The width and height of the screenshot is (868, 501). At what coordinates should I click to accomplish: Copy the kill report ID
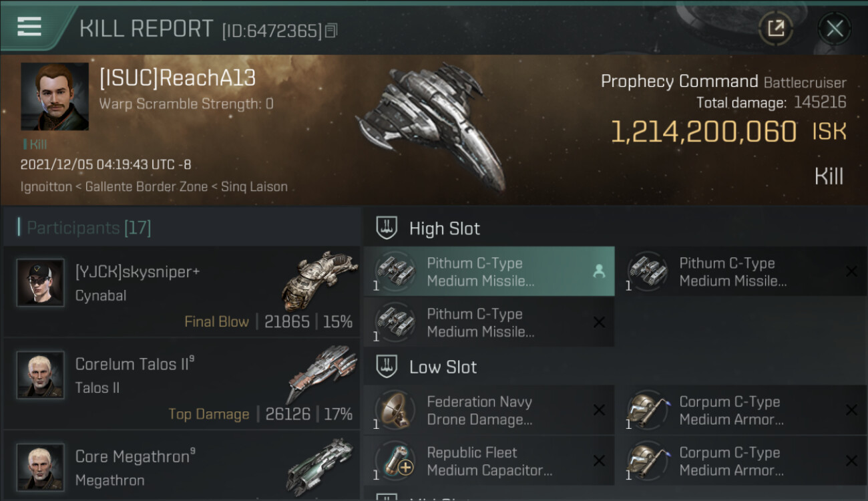tap(331, 30)
